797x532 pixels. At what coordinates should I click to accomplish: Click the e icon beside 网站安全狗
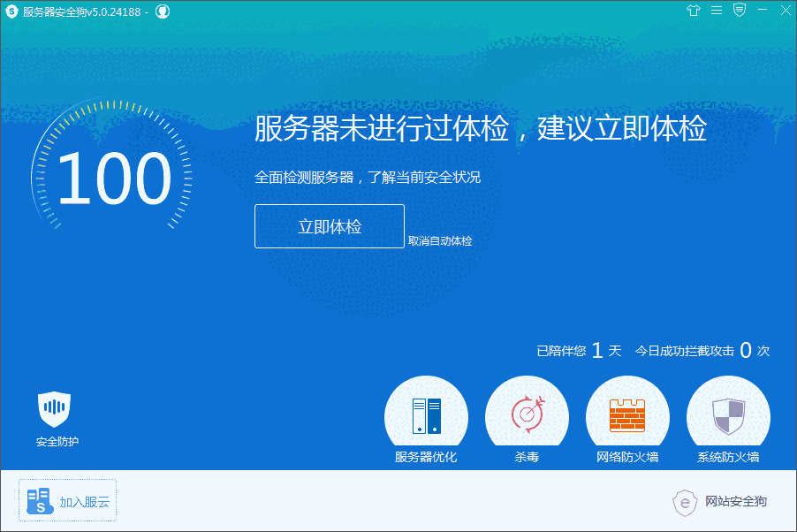point(685,503)
